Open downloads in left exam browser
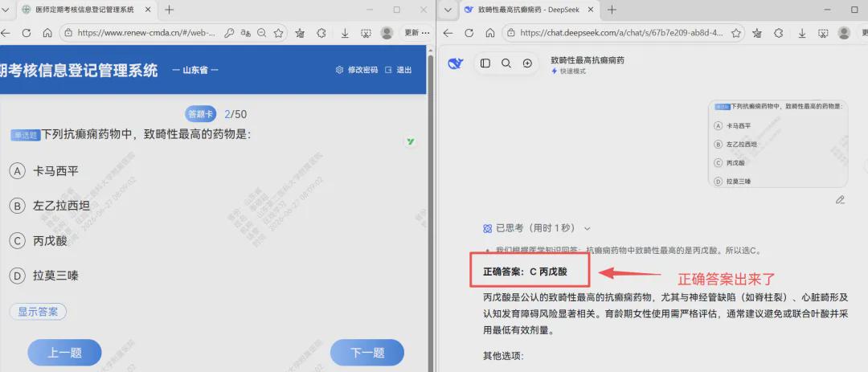 click(344, 33)
